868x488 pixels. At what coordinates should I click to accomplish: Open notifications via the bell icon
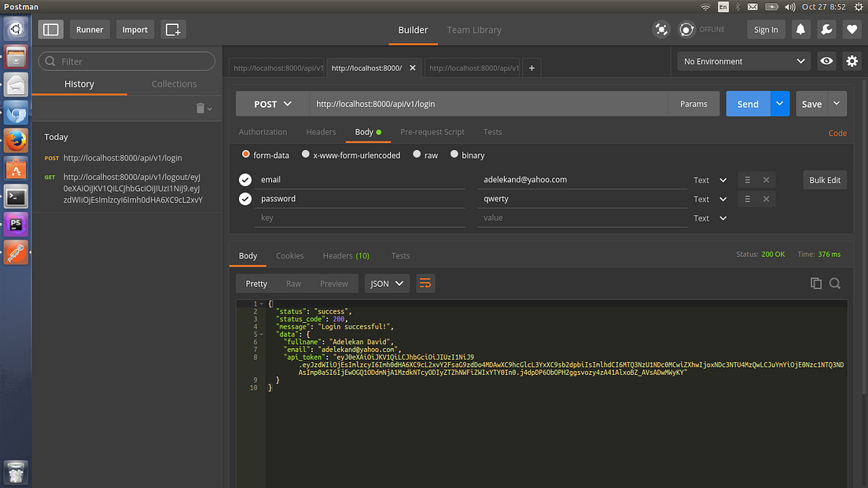coord(801,29)
